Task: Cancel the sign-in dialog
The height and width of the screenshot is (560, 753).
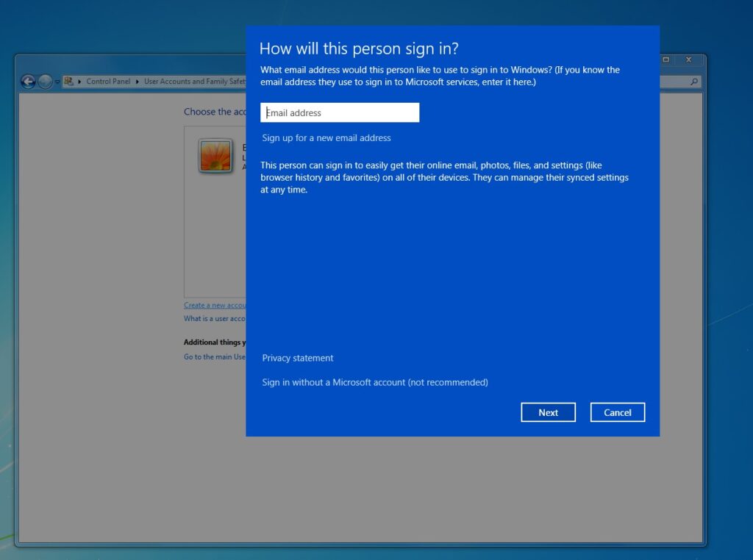Action: (617, 412)
